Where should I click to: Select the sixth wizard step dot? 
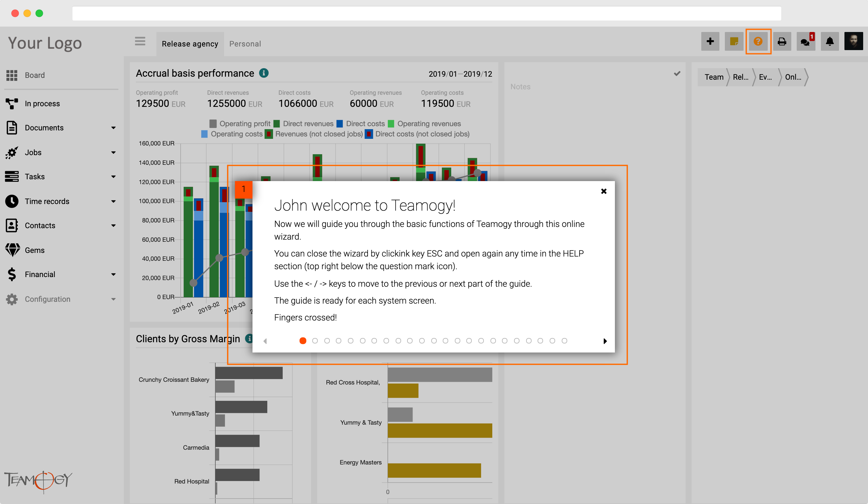363,340
